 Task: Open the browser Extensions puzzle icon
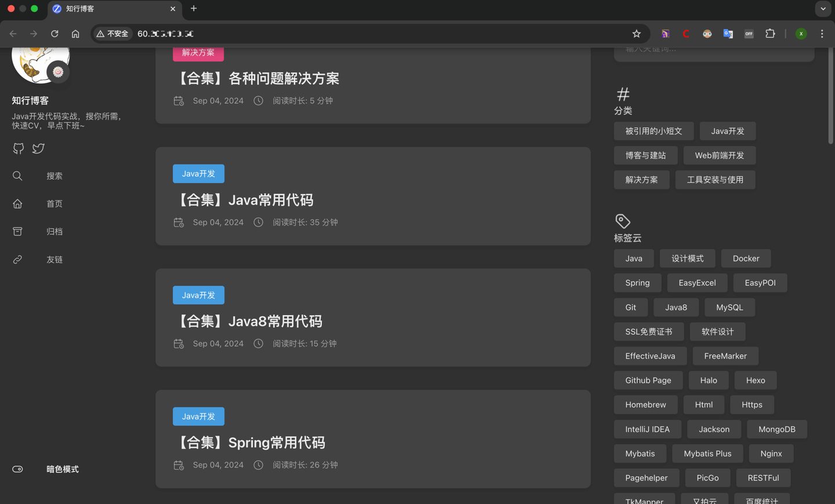point(770,34)
